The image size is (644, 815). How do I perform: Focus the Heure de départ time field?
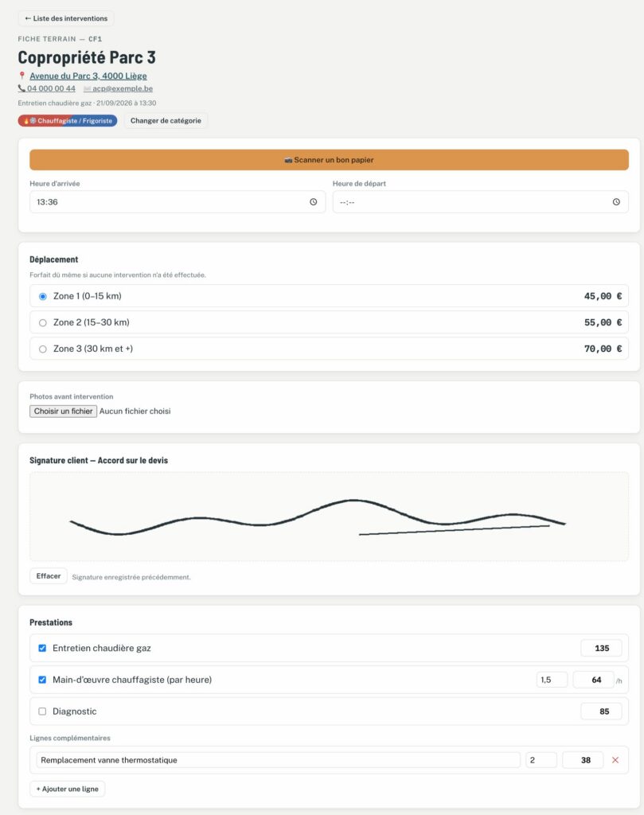[480, 201]
